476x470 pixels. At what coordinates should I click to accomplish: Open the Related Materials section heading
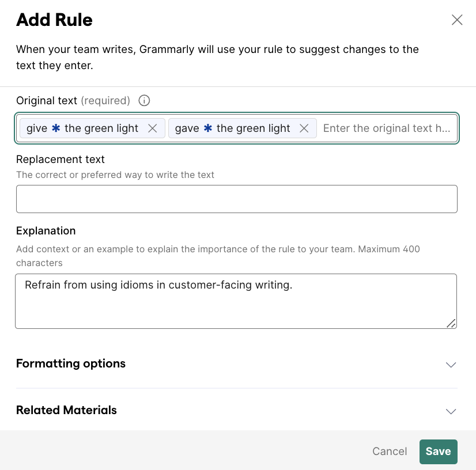(x=66, y=410)
